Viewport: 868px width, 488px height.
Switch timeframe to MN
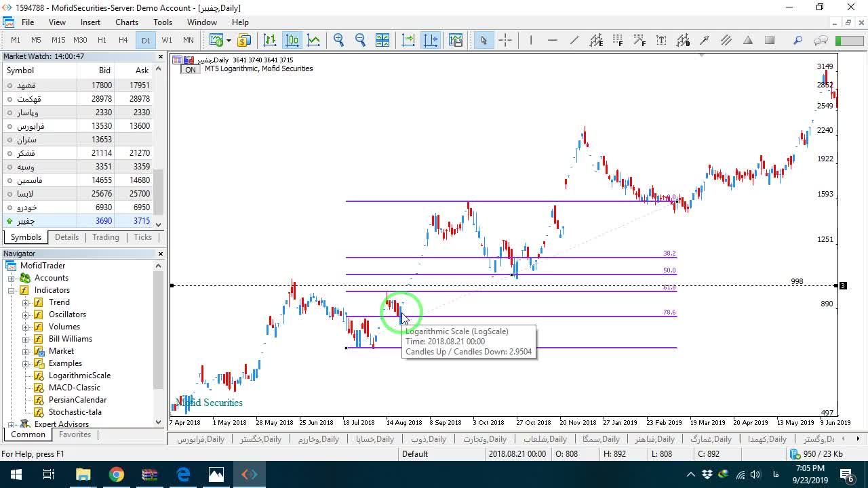[189, 40]
